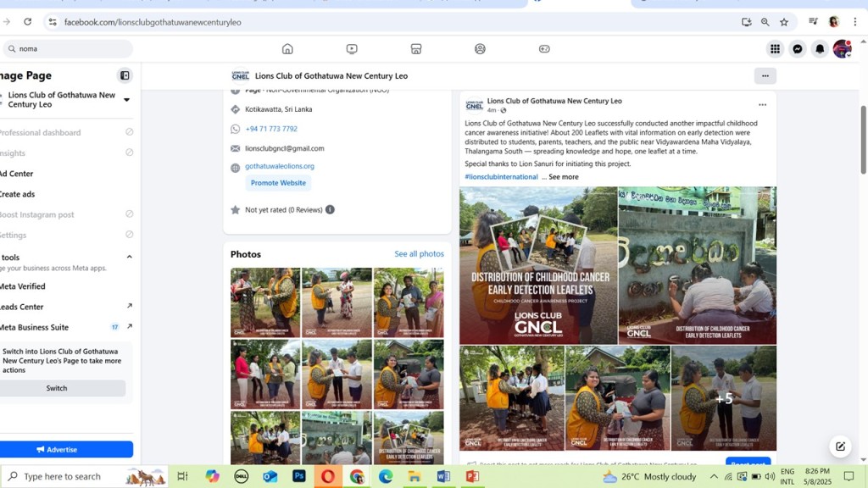
Task: Open the weather widget 26°C Mostly cloudy
Action: (648, 476)
